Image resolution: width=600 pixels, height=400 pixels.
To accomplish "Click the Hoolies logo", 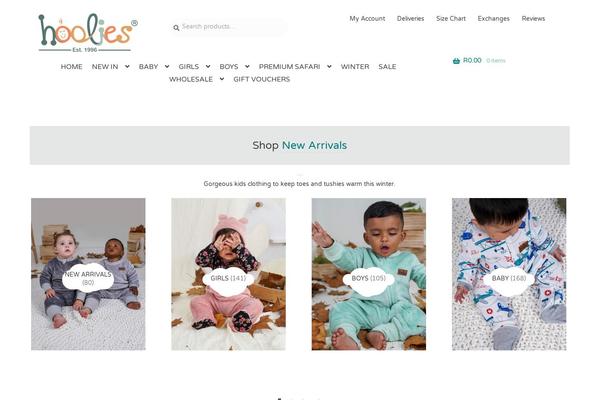I will point(88,33).
